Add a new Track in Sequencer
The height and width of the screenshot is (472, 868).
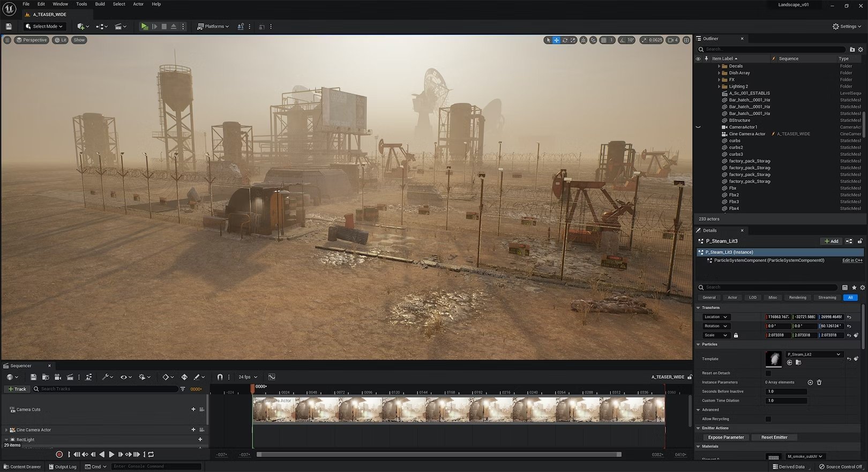(x=17, y=389)
